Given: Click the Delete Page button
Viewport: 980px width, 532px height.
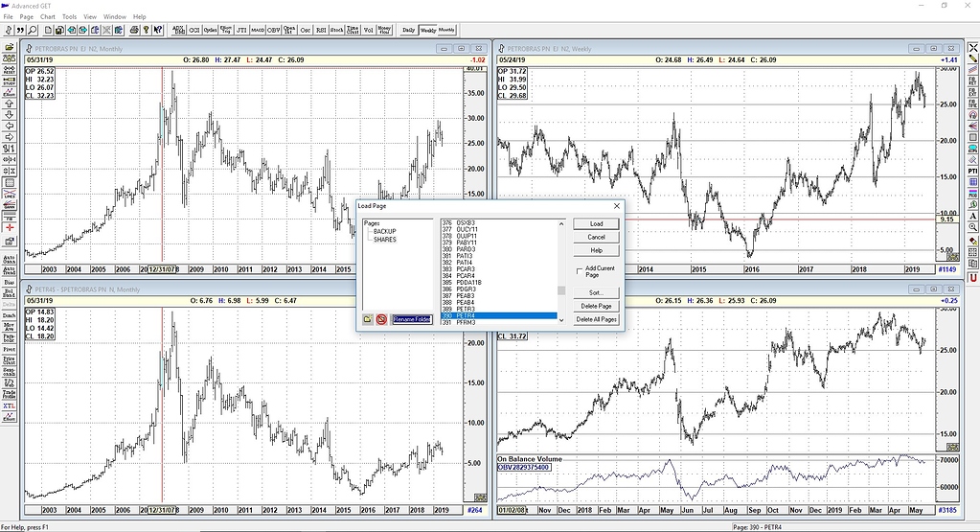Looking at the screenshot, I should click(x=596, y=306).
